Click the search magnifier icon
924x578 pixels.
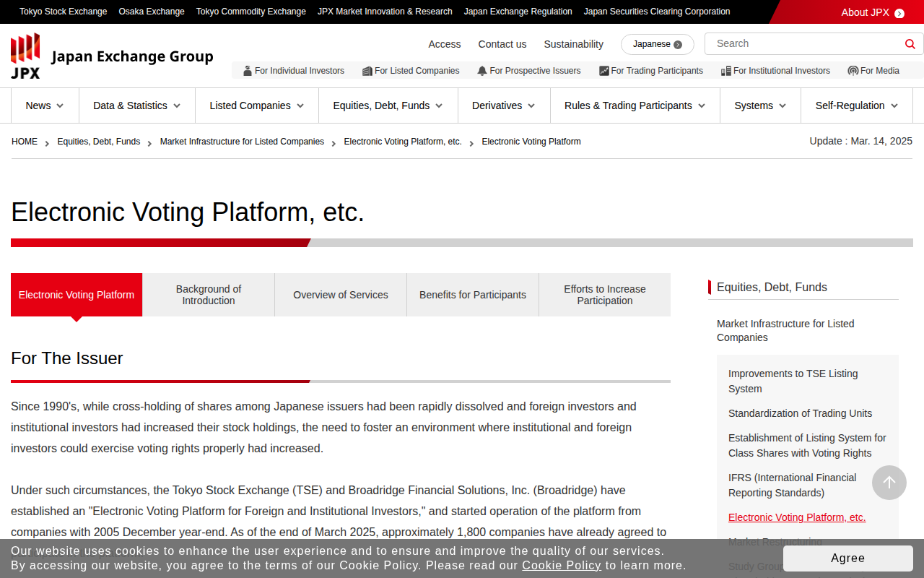point(910,44)
